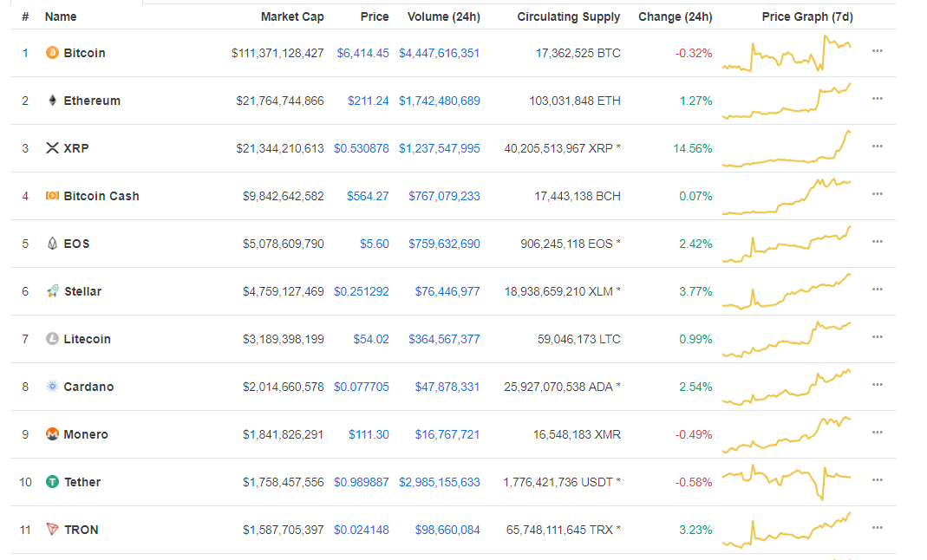This screenshot has height=560, width=927.
Task: Expand the more options menu for TRON
Action: (x=878, y=528)
